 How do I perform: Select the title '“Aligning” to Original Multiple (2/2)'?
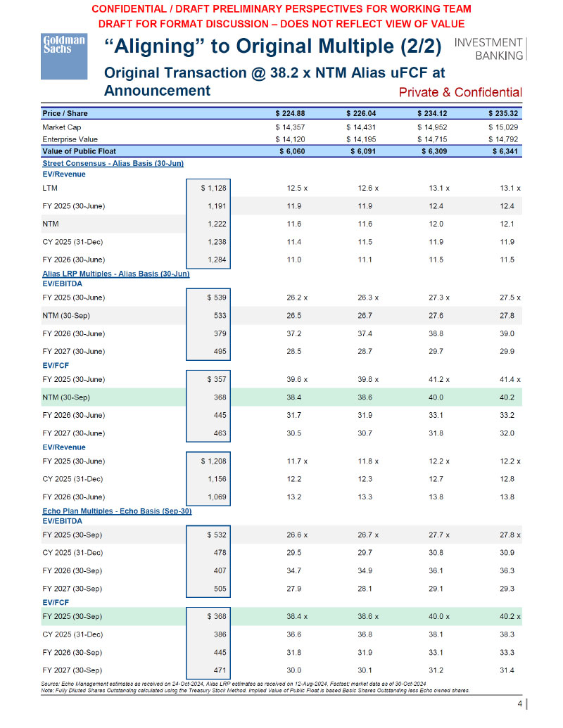tap(272, 46)
